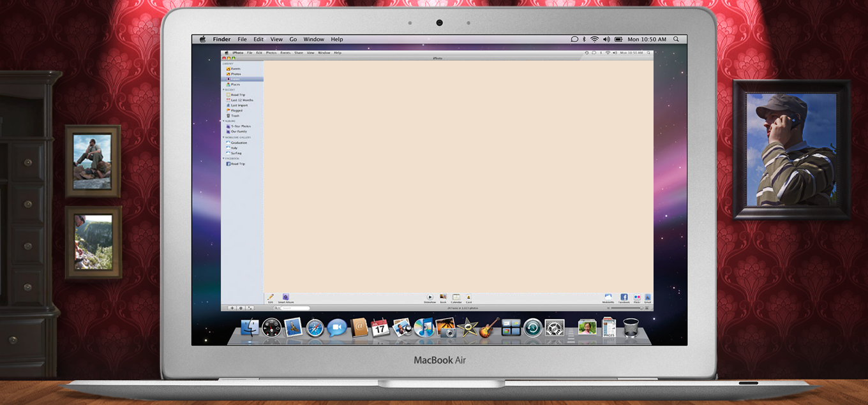The width and height of the screenshot is (868, 405).
Task: Collapse the Recent section in sidebar
Action: 223,90
